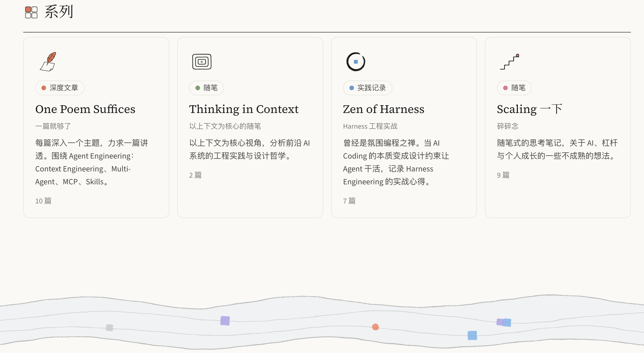Open the Scaling 一下 series
Viewport: 644px width, 353px height.
[530, 109]
